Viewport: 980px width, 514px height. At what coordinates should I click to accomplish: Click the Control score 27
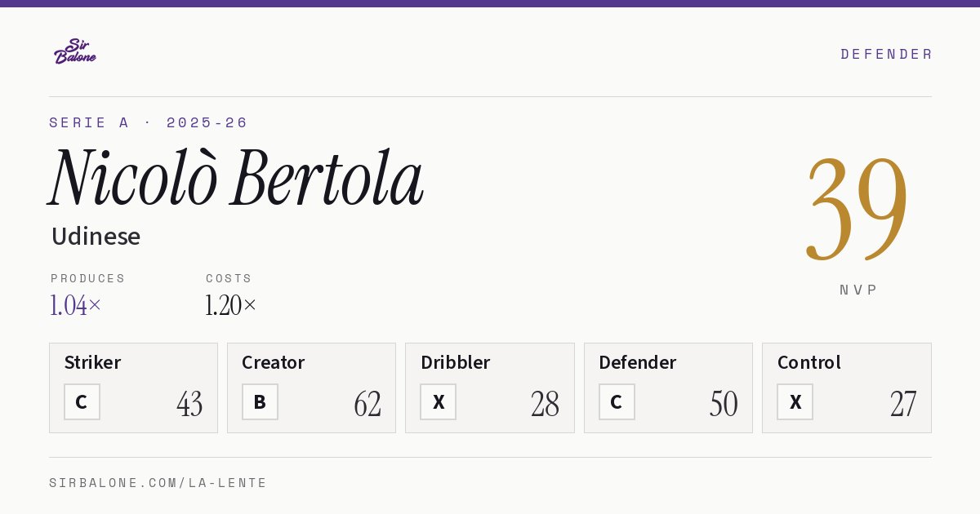[x=903, y=404]
